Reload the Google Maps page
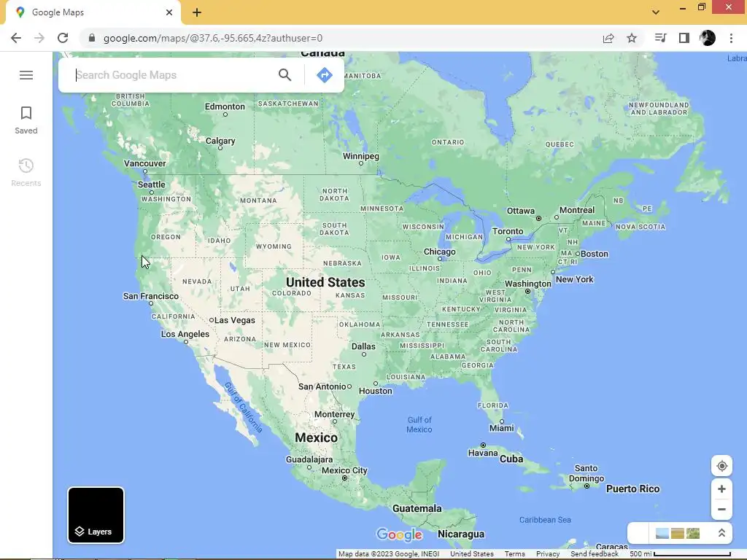The width and height of the screenshot is (747, 560). [x=63, y=38]
